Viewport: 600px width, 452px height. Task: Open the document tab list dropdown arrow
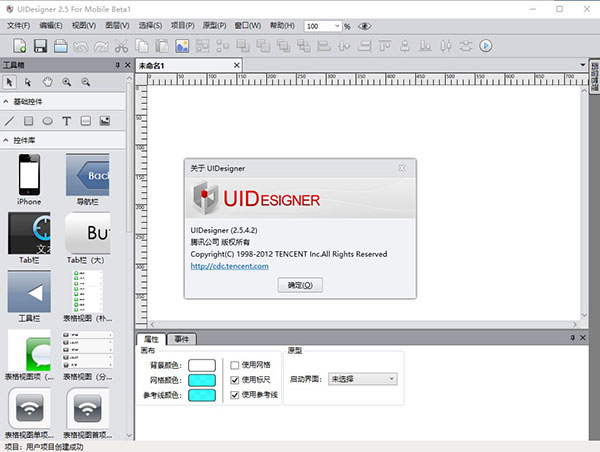point(582,65)
